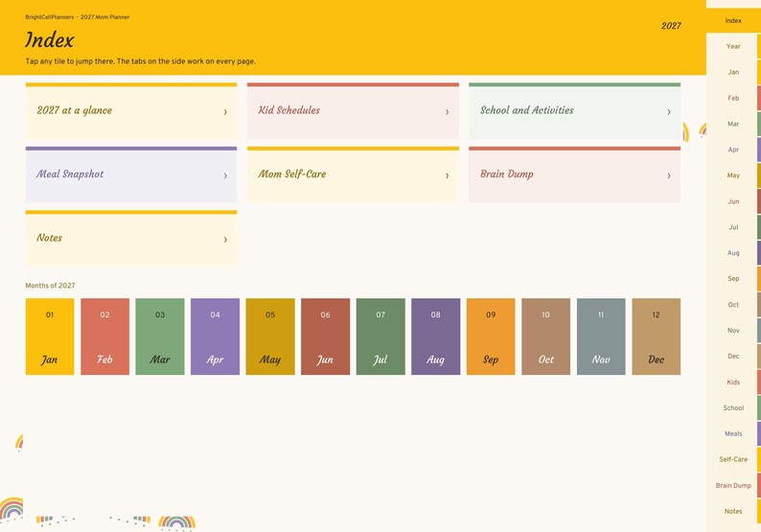
Task: Open the 2027 at a glance tile
Action: pyautogui.click(x=131, y=110)
